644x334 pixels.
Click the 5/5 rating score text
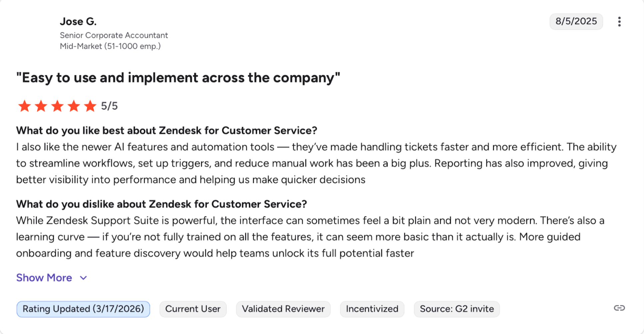(x=110, y=106)
